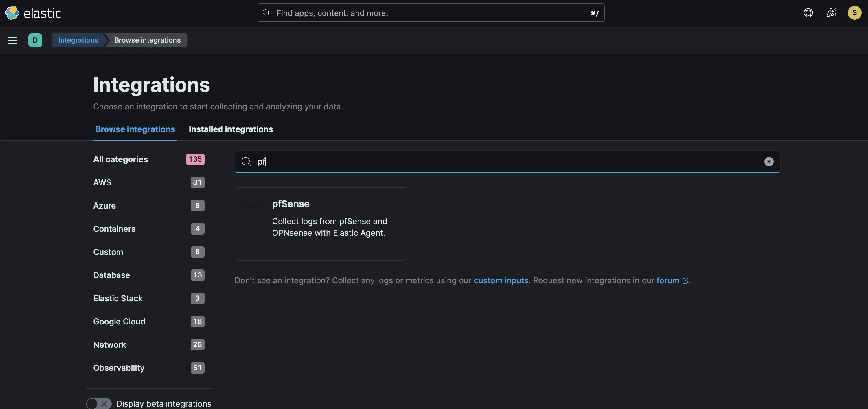
Task: Filter by Network category
Action: [x=149, y=344]
